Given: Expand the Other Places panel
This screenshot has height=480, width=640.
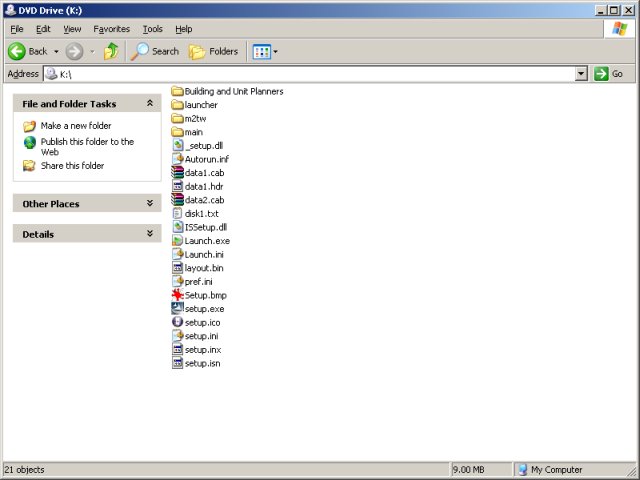Looking at the screenshot, I should (x=150, y=204).
